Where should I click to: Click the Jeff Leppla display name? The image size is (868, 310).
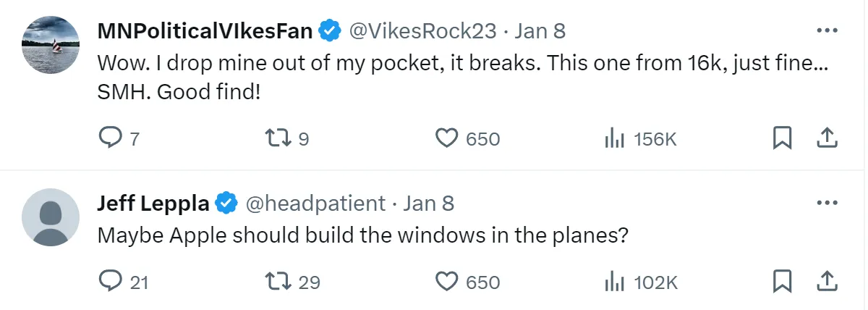[x=154, y=204]
